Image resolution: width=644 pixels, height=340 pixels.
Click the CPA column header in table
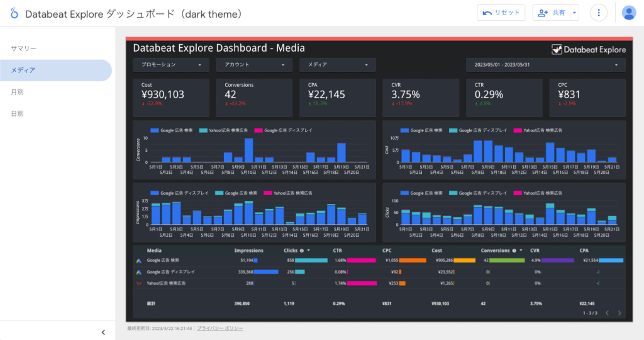pos(584,251)
